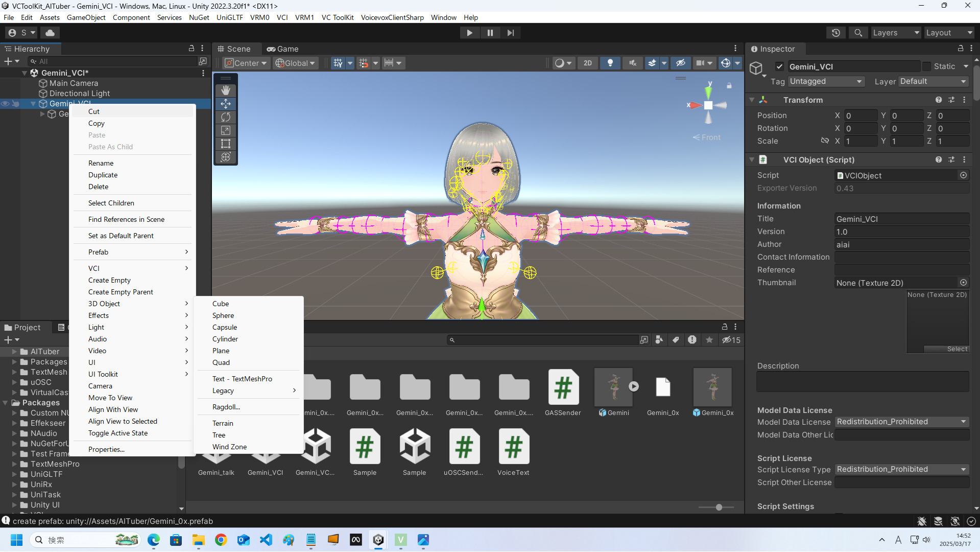Open Transform component help icon

[x=939, y=100]
